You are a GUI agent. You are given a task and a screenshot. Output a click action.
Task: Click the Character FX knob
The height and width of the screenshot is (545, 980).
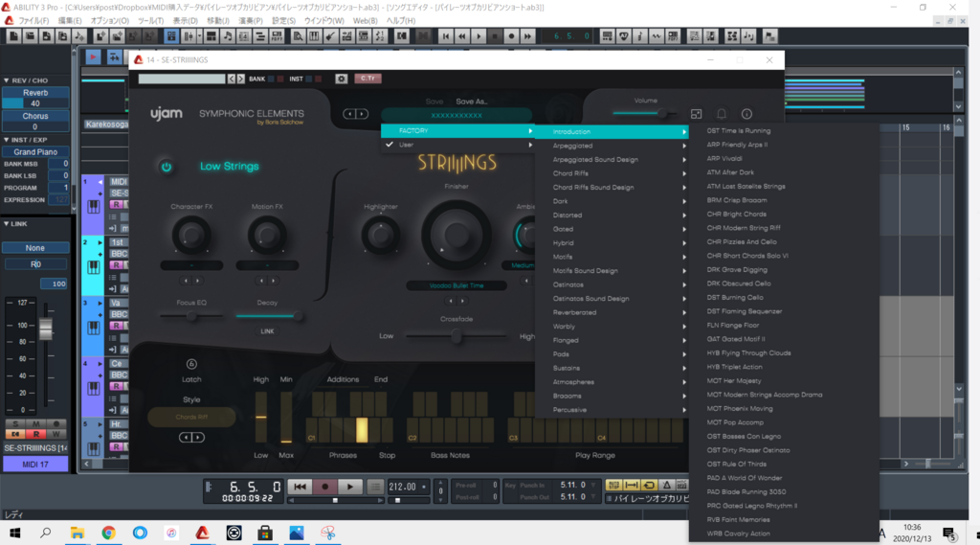191,236
